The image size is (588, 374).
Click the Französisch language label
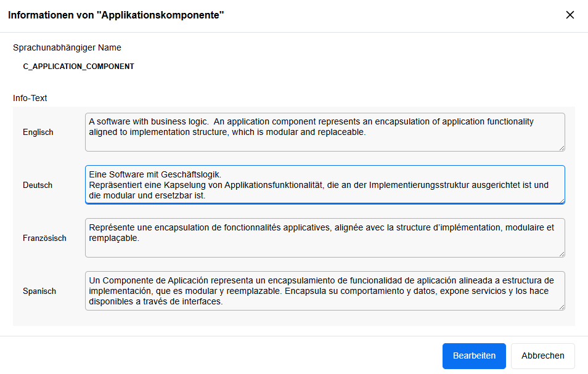click(44, 238)
